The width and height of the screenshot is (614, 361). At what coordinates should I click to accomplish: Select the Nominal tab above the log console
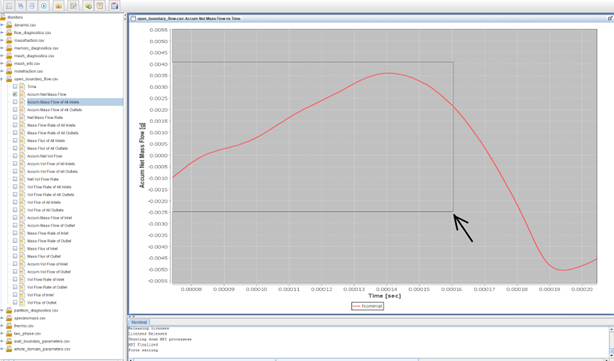(139, 322)
